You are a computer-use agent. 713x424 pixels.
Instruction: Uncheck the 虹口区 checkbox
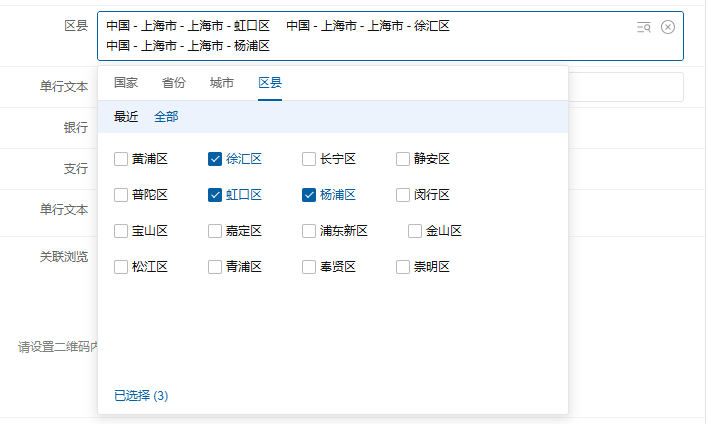click(x=215, y=195)
